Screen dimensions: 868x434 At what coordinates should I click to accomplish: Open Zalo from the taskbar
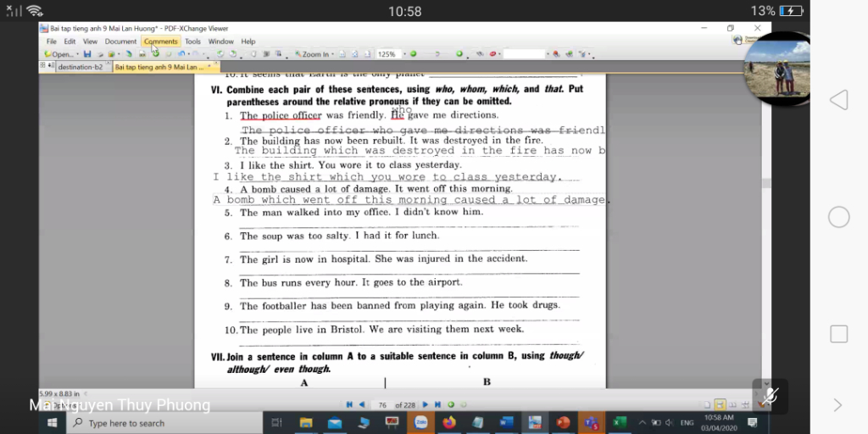[x=421, y=423]
